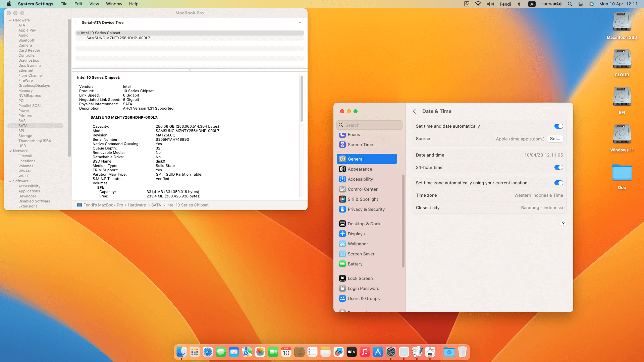Select Storage in hardware list
644x362 pixels.
(25, 136)
